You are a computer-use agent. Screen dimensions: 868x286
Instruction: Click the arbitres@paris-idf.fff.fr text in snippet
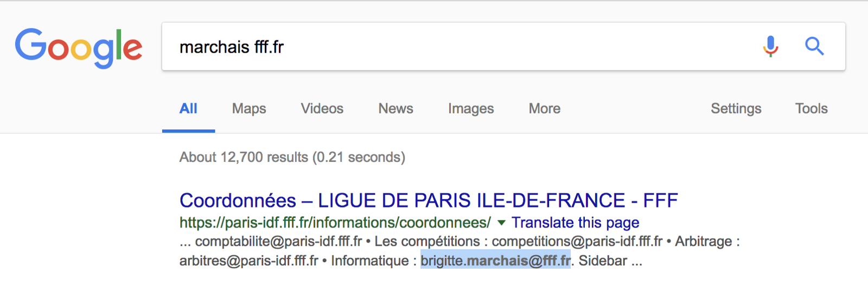(248, 261)
